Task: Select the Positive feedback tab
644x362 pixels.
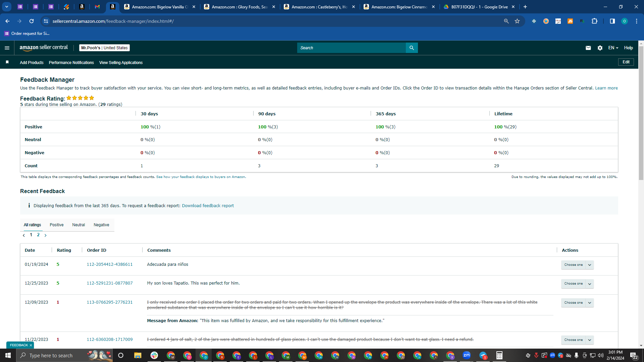Action: click(57, 225)
